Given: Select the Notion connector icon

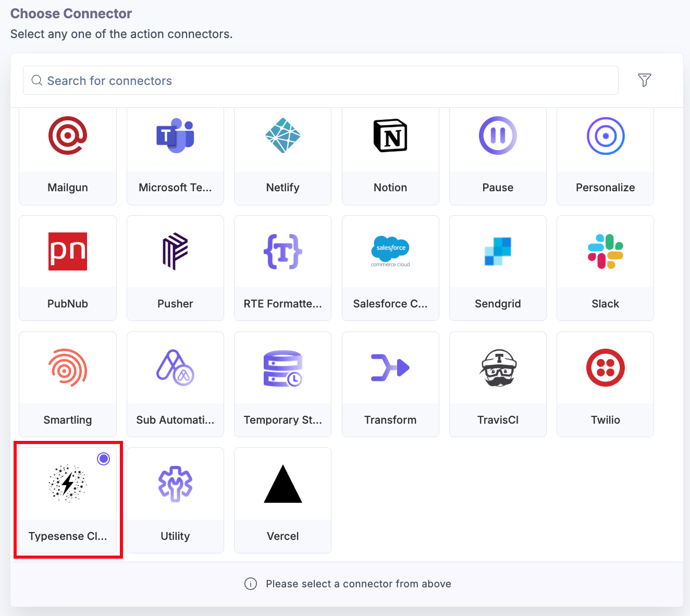Looking at the screenshot, I should (x=390, y=135).
